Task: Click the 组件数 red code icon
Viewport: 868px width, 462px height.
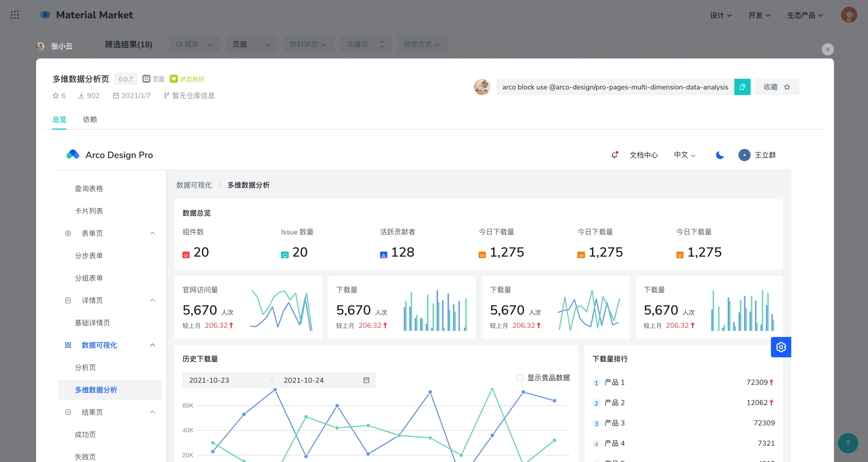Action: tap(186, 255)
